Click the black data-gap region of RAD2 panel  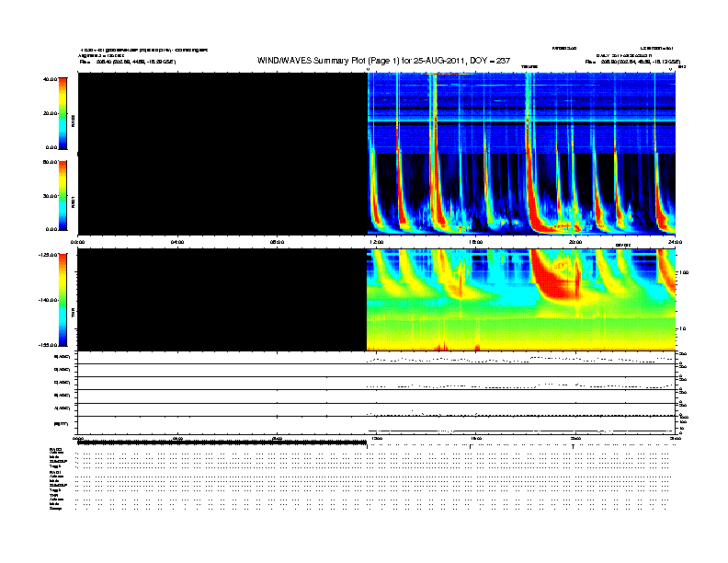tap(222, 113)
